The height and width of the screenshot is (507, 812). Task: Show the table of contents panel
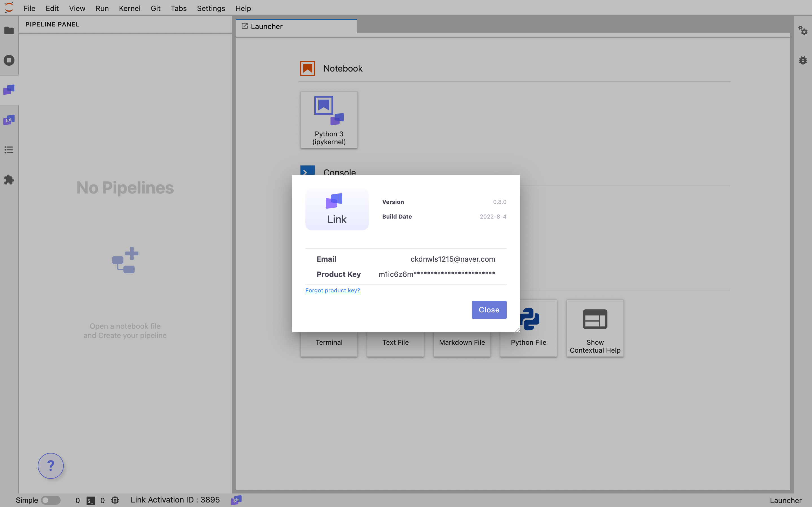(x=9, y=150)
